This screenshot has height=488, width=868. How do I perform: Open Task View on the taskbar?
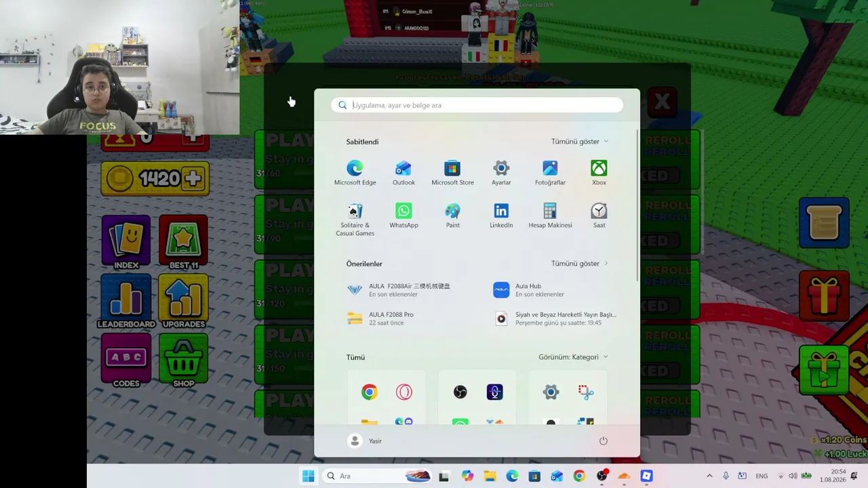coord(443,476)
